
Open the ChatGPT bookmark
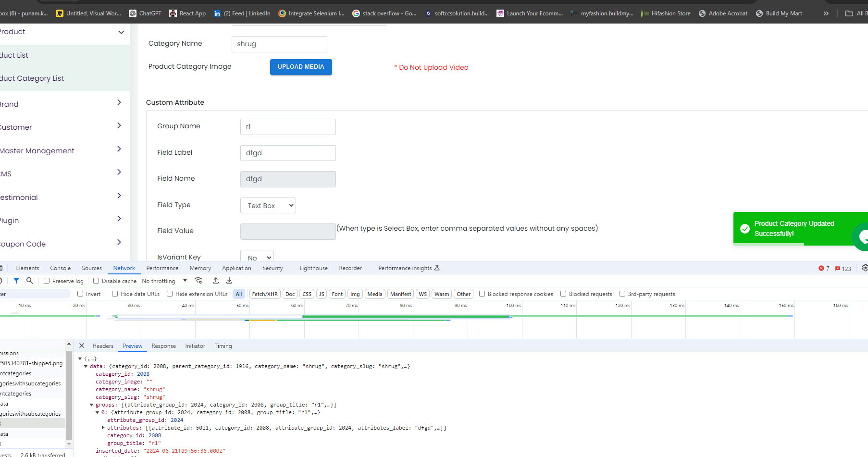coord(145,13)
